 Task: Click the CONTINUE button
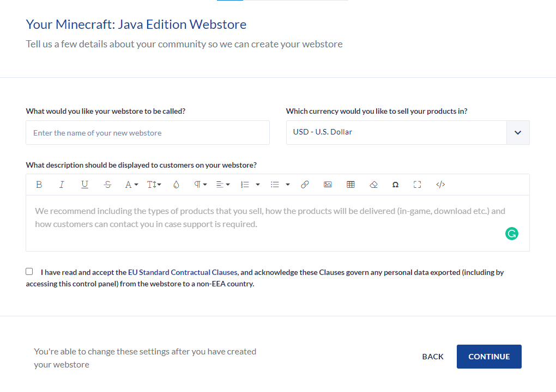489,357
